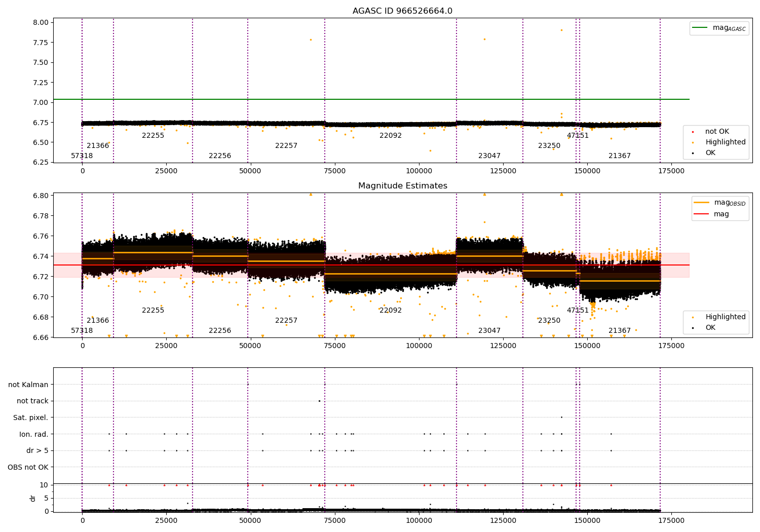Click obsid label 21366 in Magnitude Estimates plot
Image resolution: width=760 pixels, height=532 pixels.
tap(98, 321)
